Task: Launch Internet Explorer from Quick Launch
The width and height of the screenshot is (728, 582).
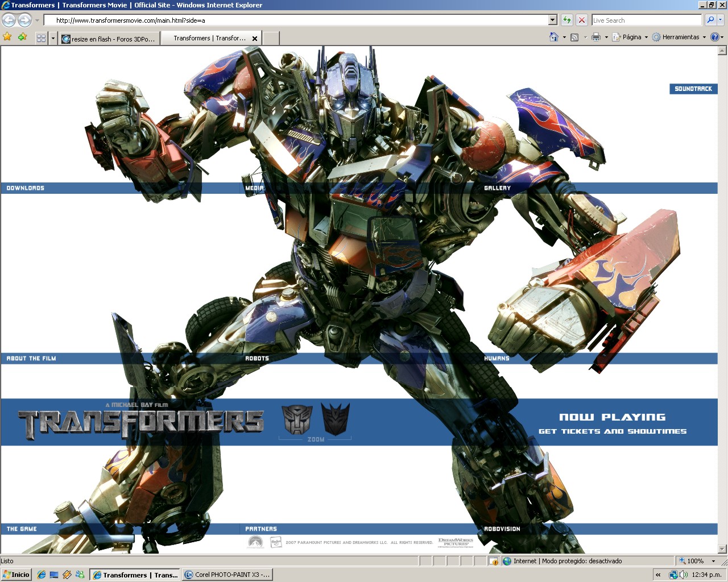Action: (41, 575)
